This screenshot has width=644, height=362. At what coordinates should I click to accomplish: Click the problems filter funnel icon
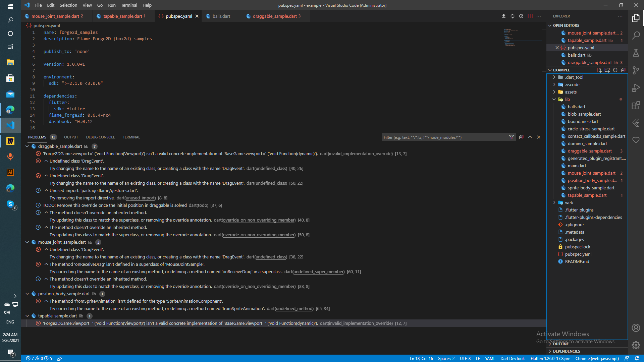click(x=511, y=137)
